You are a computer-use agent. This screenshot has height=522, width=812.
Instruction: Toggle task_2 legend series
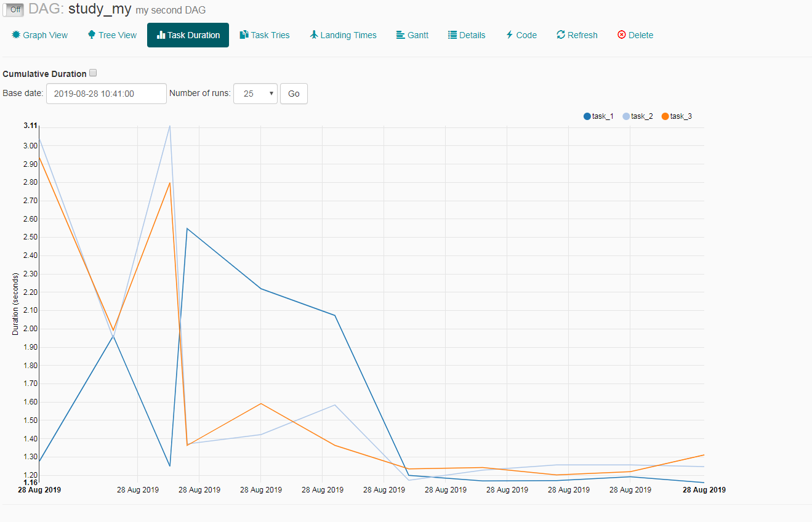pos(638,116)
